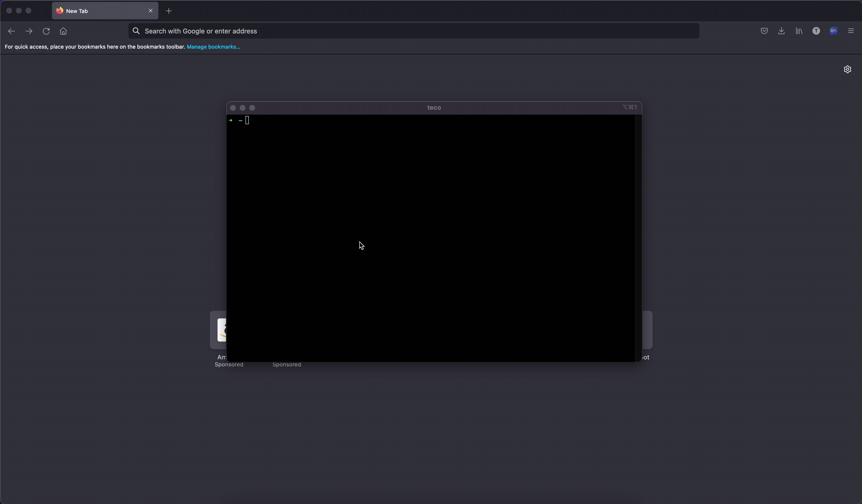Select the New Tab browser tab

105,11
